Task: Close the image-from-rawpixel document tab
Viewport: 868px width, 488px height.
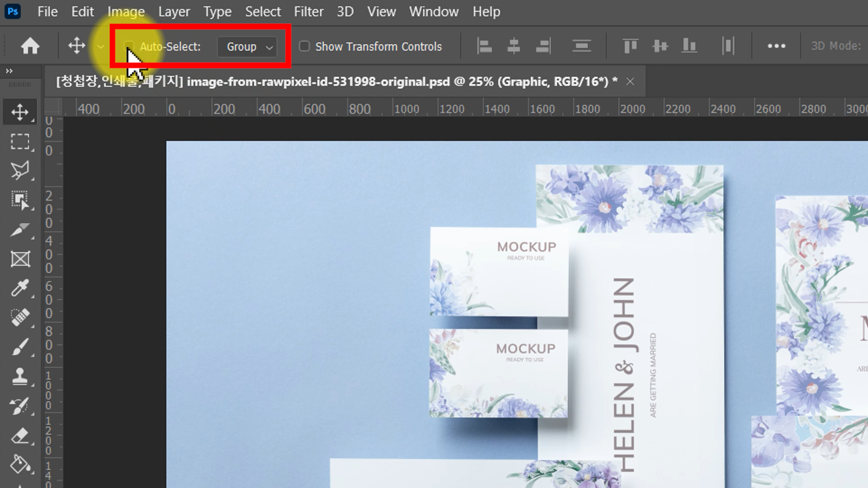Action: tap(630, 81)
